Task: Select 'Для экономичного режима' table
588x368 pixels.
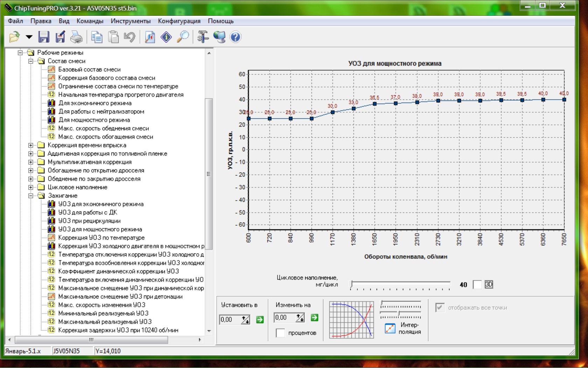Action: (95, 103)
